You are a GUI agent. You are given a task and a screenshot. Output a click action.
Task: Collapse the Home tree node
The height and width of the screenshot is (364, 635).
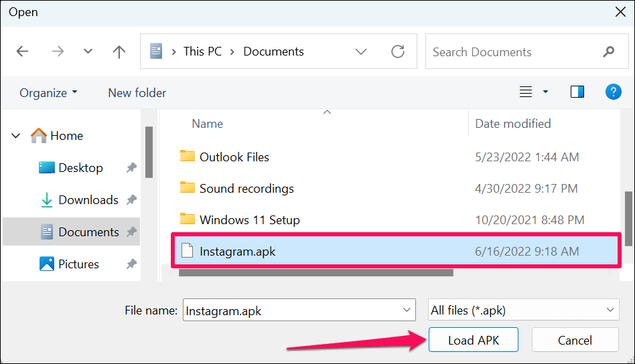coord(16,136)
